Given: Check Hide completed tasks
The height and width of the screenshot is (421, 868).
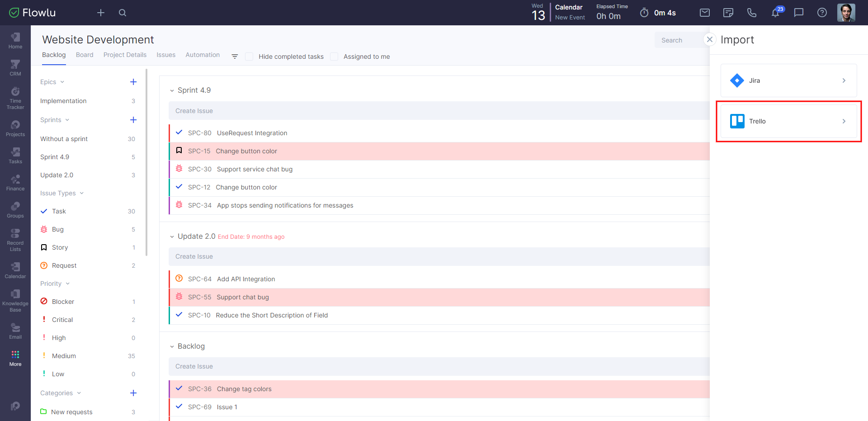Looking at the screenshot, I should (x=249, y=57).
